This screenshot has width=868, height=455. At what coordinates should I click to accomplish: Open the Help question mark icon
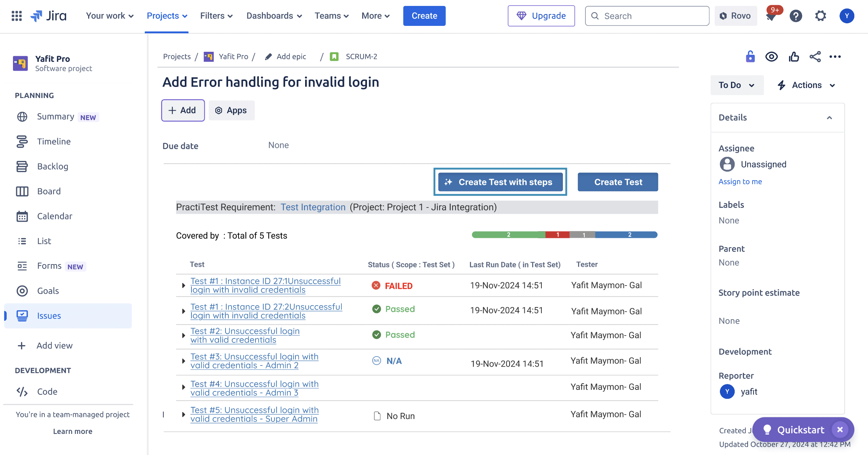796,16
